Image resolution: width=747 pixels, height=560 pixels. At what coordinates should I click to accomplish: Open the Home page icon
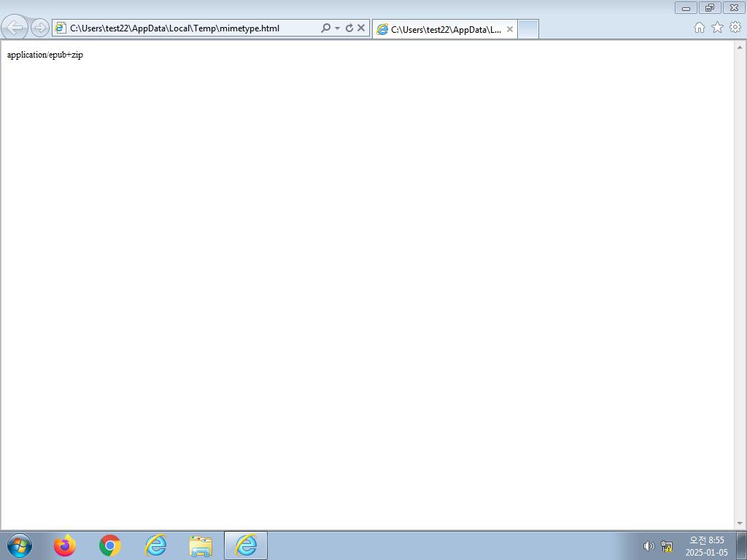coord(699,28)
